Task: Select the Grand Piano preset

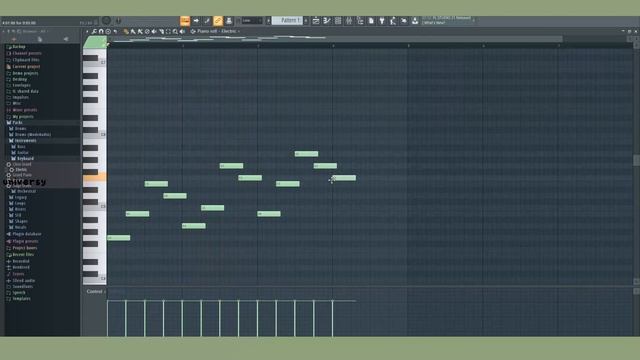Action: click(22, 175)
